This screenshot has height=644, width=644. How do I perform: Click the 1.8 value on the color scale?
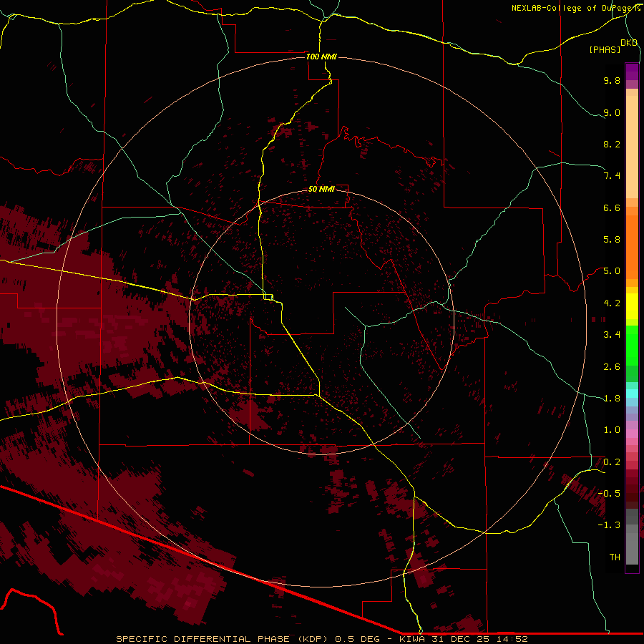click(612, 399)
